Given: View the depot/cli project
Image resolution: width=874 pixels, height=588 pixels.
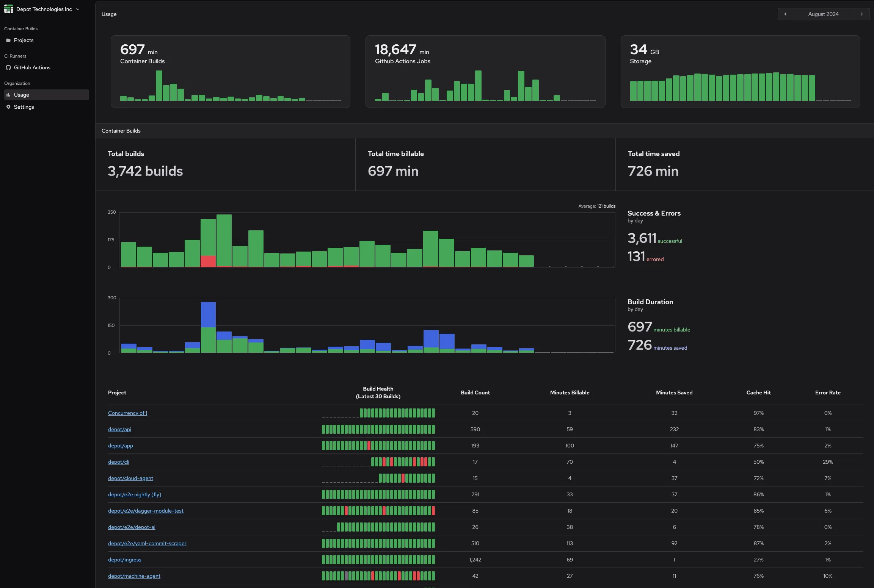Looking at the screenshot, I should [118, 462].
